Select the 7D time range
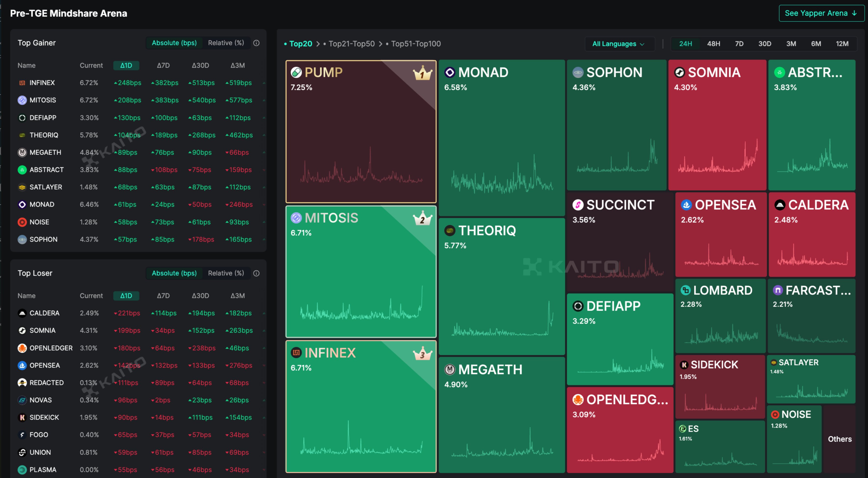868x478 pixels. point(739,44)
